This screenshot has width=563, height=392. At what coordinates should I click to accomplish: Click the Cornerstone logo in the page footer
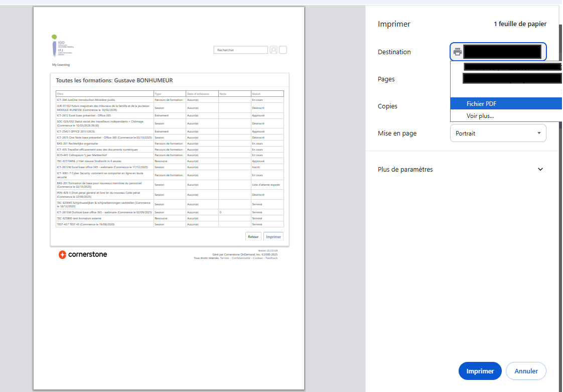click(82, 254)
